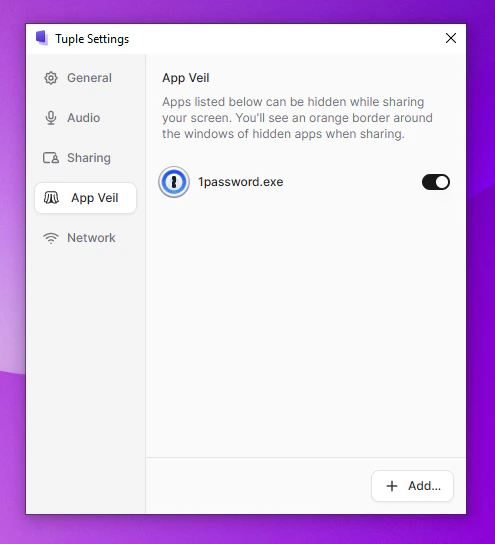Add a new app to veil list
Viewport: 495px width, 544px height.
412,486
